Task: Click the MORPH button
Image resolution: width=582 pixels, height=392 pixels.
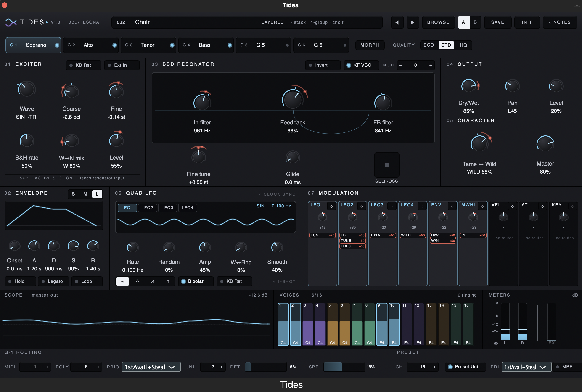Action: [370, 45]
